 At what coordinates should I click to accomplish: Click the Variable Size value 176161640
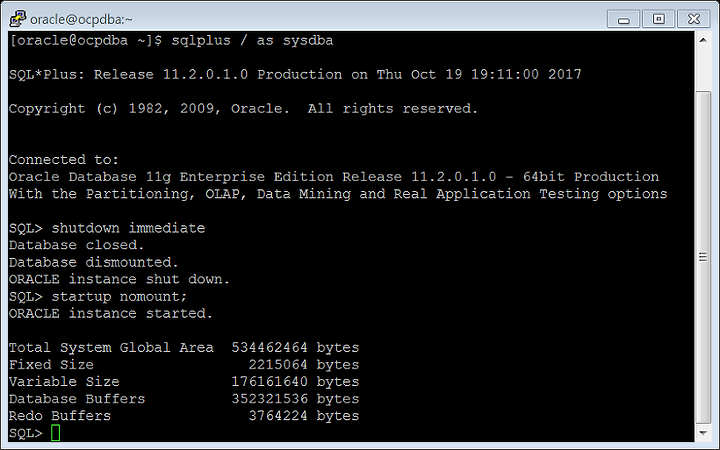point(270,382)
